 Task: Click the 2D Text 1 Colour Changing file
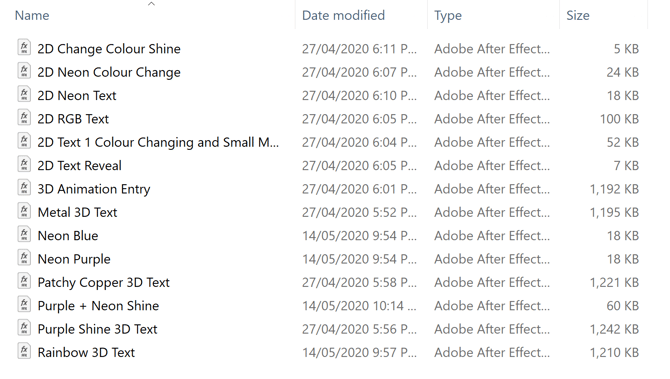(158, 142)
